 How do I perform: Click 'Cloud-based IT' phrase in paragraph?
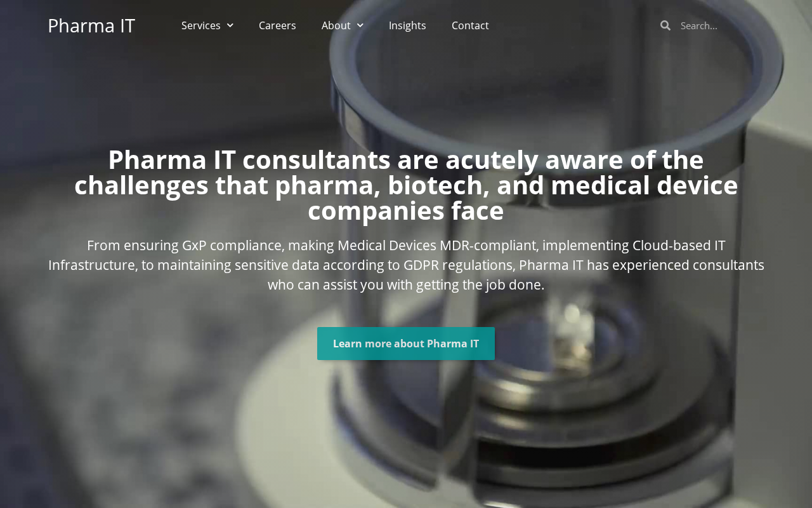(x=679, y=245)
